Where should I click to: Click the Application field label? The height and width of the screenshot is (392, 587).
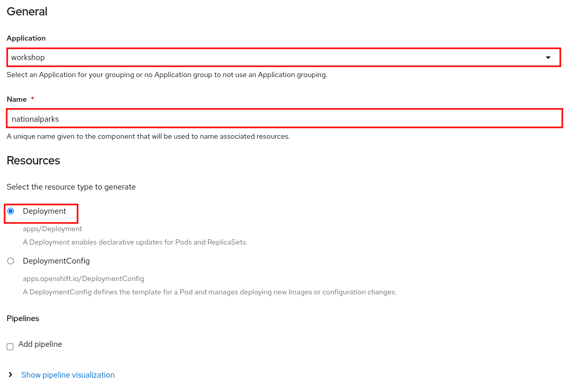pos(26,38)
